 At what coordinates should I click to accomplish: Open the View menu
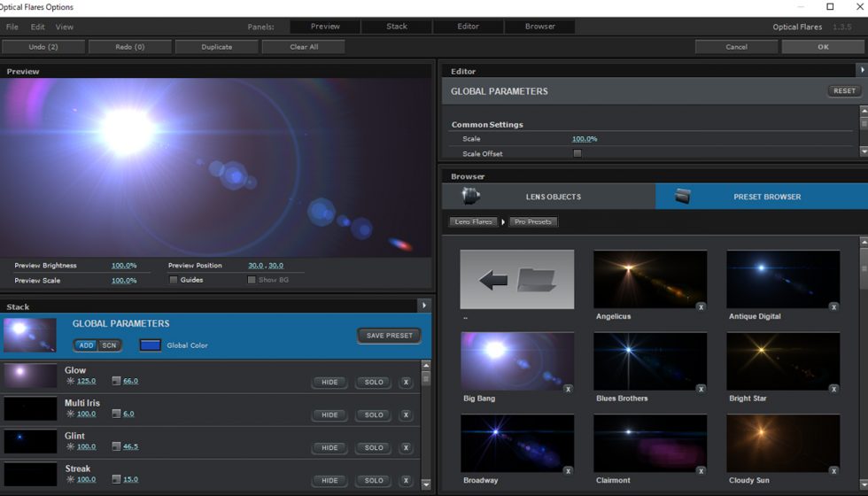click(x=65, y=27)
